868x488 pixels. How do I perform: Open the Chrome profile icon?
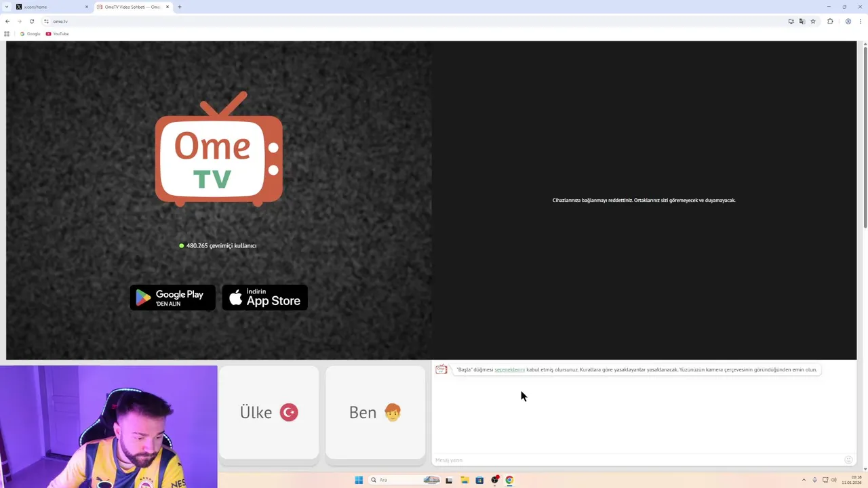click(848, 21)
